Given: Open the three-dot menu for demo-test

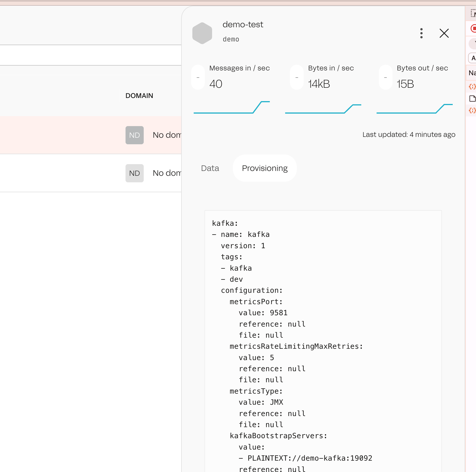Looking at the screenshot, I should pos(421,33).
